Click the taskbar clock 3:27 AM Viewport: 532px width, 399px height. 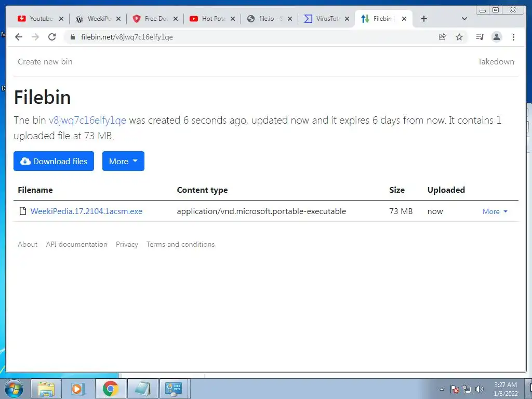click(x=506, y=389)
